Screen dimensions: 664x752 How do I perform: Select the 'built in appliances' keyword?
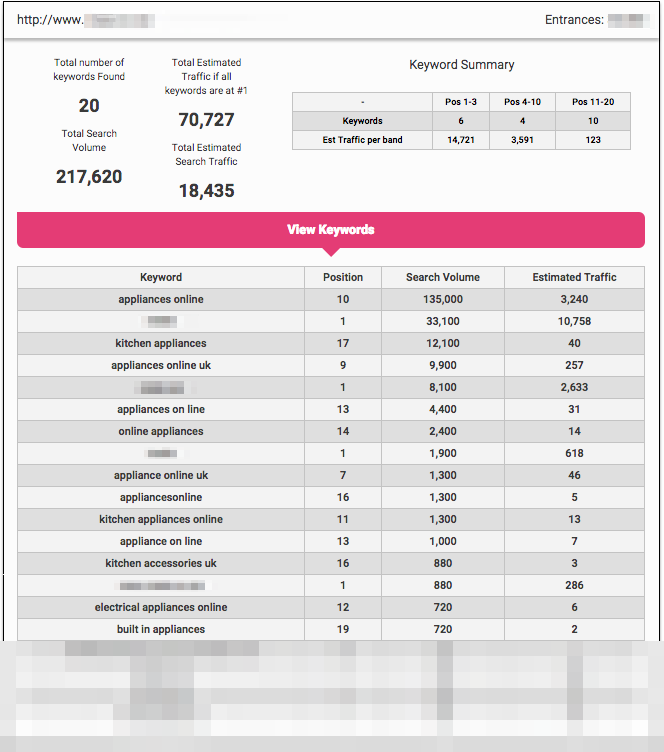tap(161, 629)
